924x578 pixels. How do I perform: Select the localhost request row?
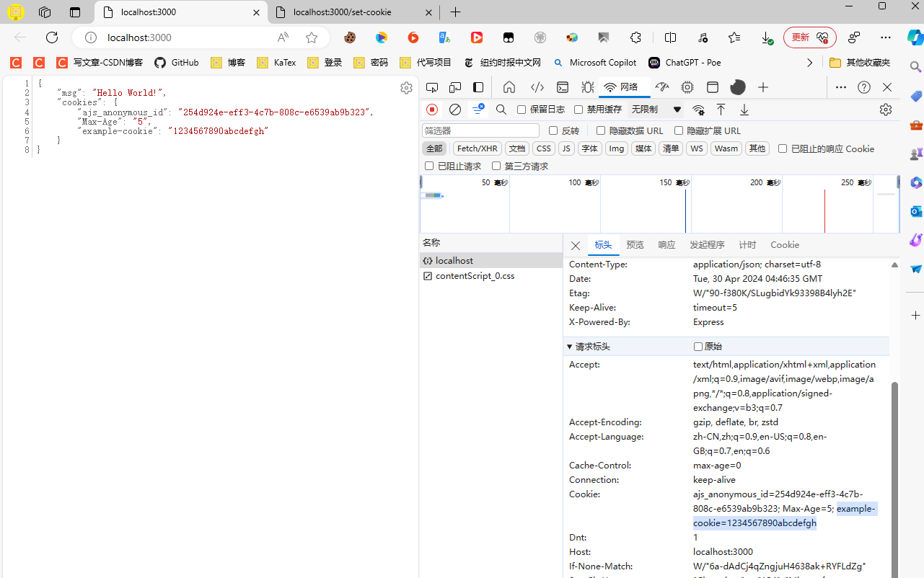point(491,261)
